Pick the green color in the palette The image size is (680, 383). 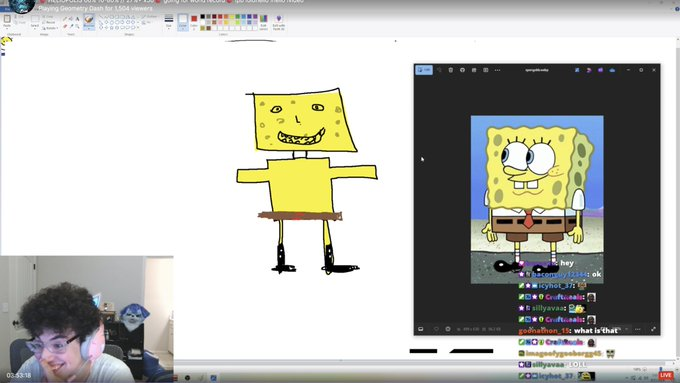tap(238, 16)
